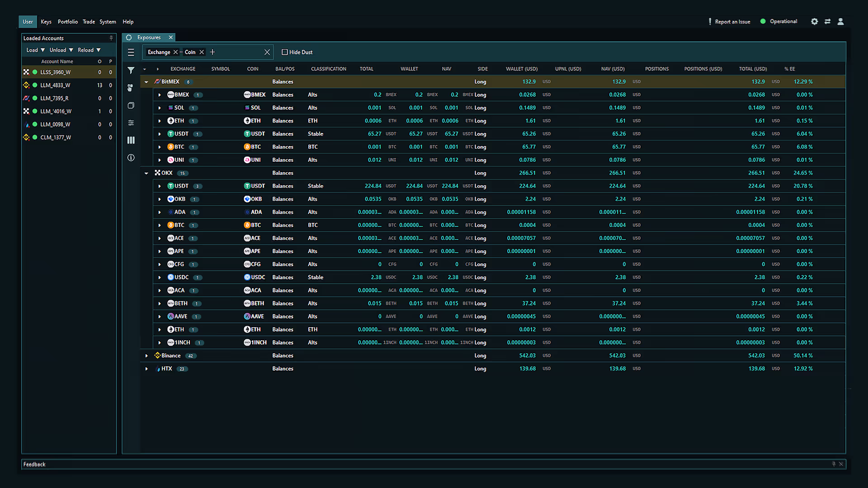The height and width of the screenshot is (488, 868).
Task: Open the System menu
Action: point(108,22)
